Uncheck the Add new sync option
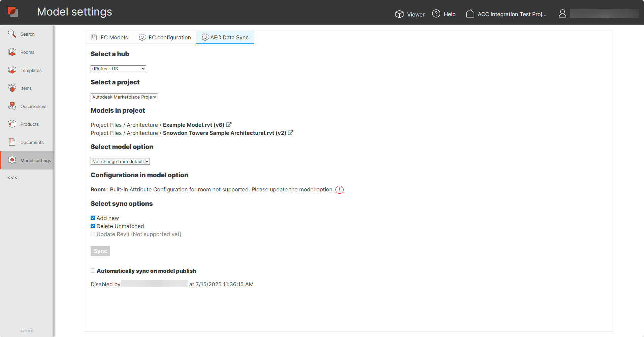Screen dimensions: 644x337 click(x=93, y=218)
